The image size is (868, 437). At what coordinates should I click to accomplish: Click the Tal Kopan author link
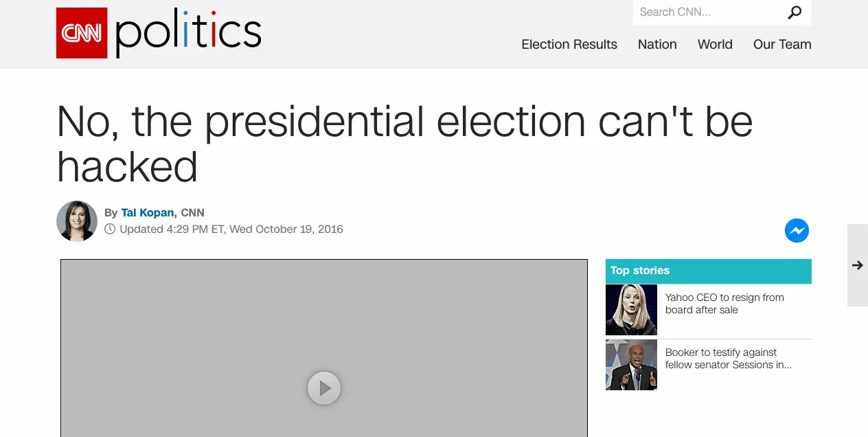(x=147, y=213)
